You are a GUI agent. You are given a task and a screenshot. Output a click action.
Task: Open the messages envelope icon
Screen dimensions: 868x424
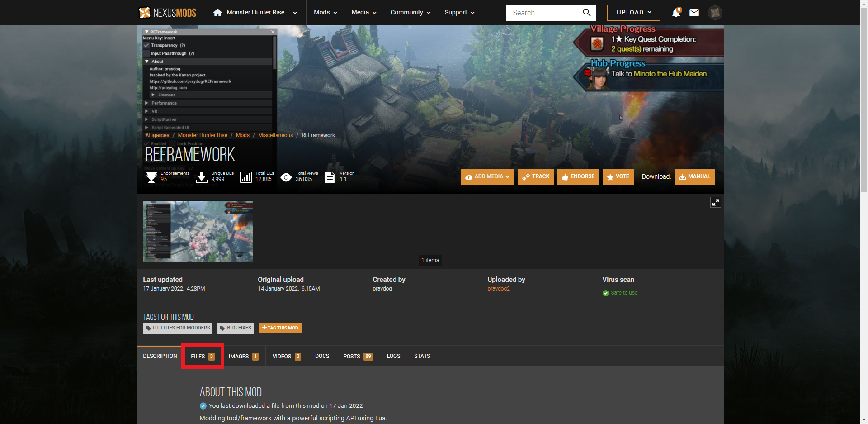[x=694, y=13]
